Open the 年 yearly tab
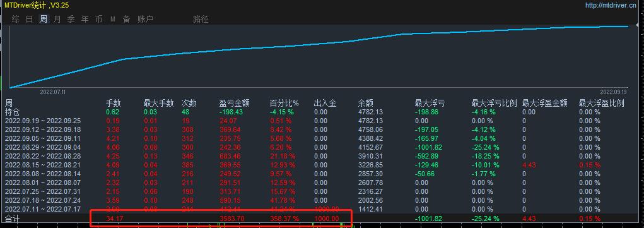644x228 pixels. click(x=85, y=19)
